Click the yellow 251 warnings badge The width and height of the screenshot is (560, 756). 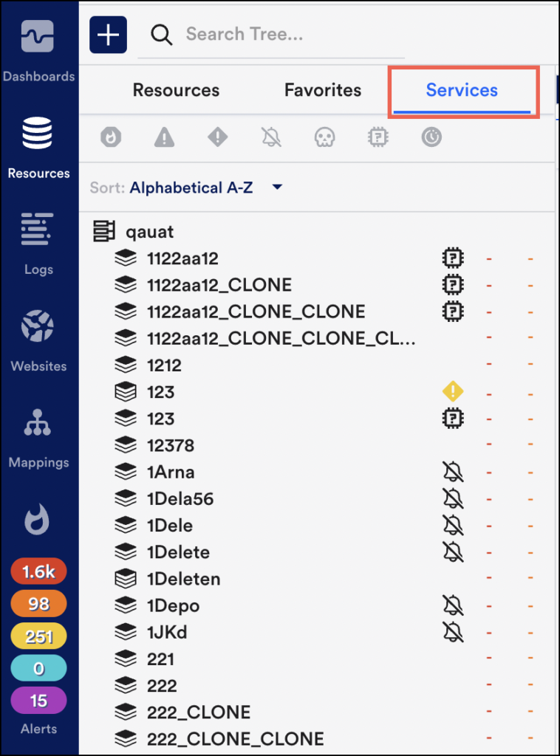coord(38,636)
